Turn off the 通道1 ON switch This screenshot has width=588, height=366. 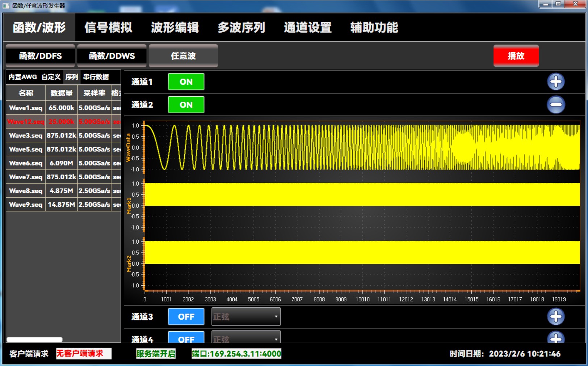click(186, 81)
